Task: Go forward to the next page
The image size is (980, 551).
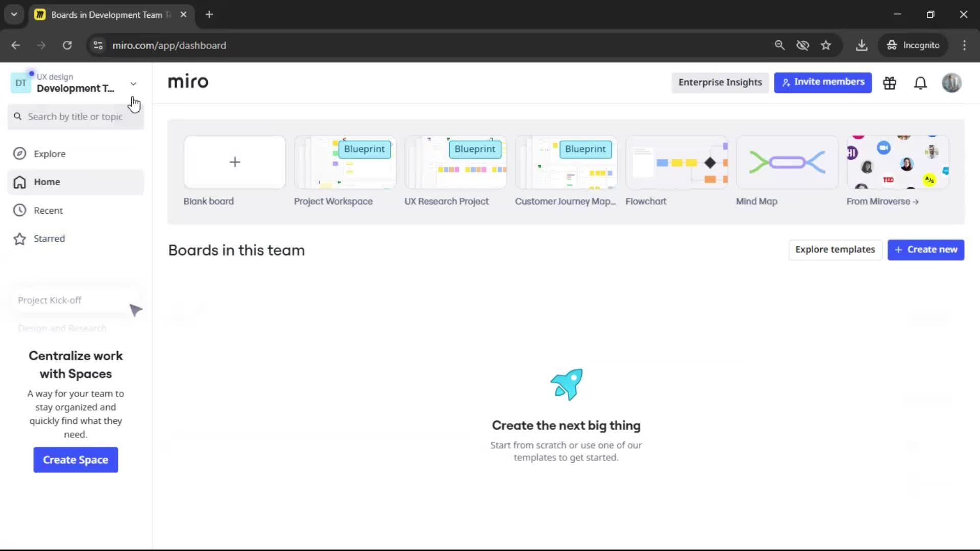Action: (x=41, y=45)
